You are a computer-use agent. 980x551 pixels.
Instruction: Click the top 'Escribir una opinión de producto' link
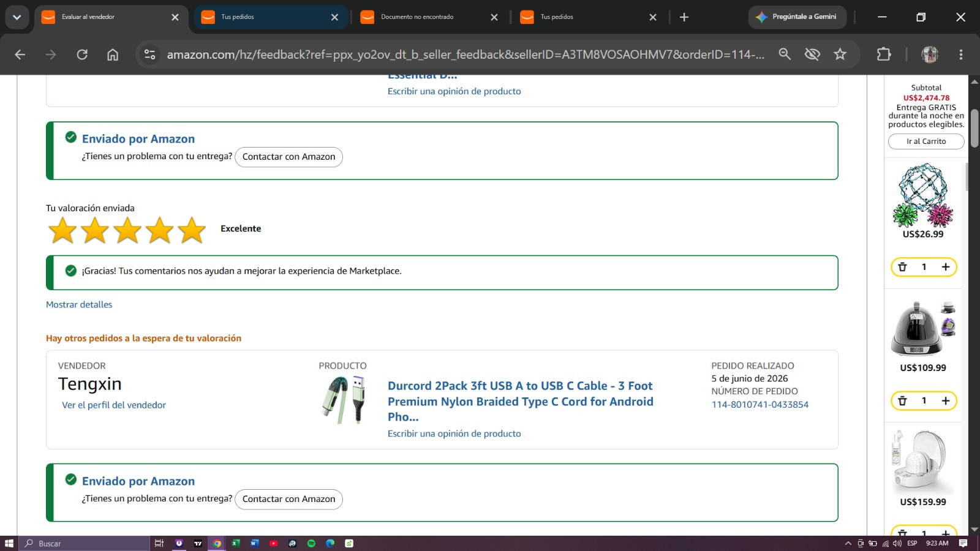click(x=454, y=91)
